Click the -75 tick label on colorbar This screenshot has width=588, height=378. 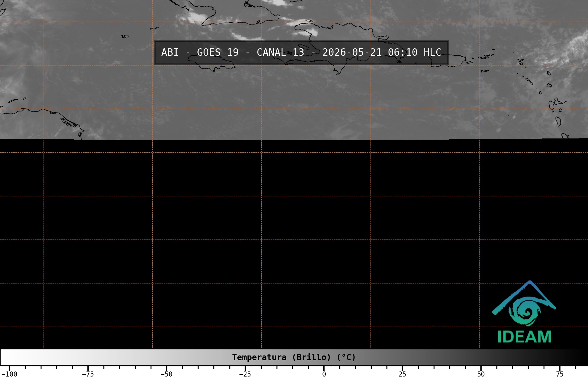[88, 374]
